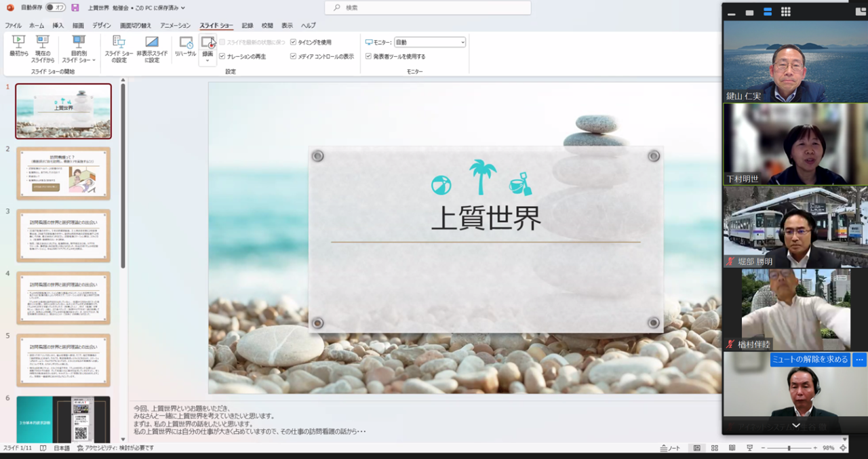
Task: Click ミュートの解除を求める button
Action: (x=810, y=359)
